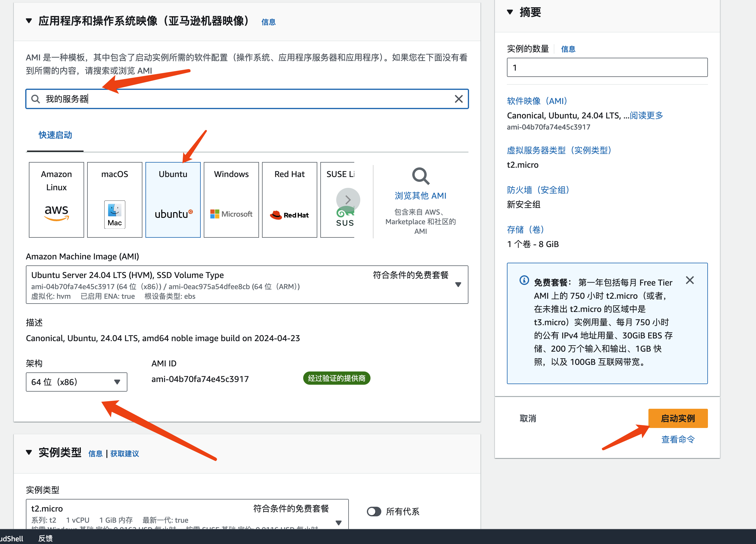Click the next arrow to show more AMI cards
The width and height of the screenshot is (756, 544).
pos(348,200)
